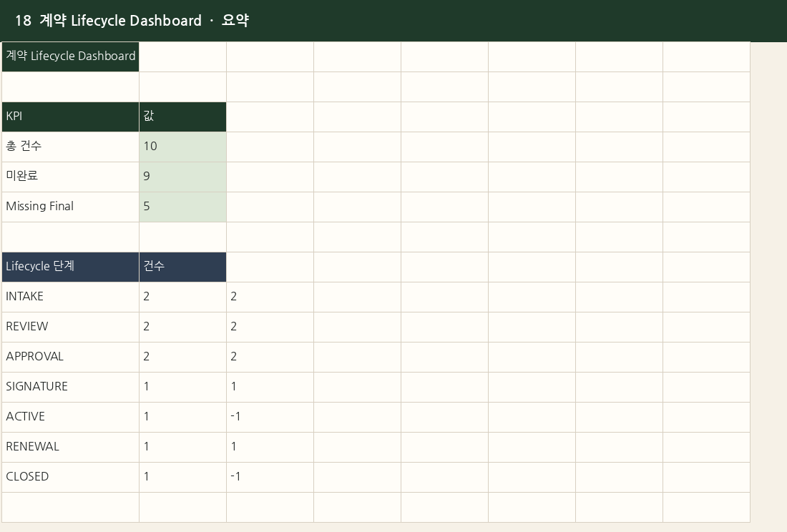This screenshot has width=787, height=532.
Task: Click the 'CLOSED' stage cell
Action: [70, 478]
